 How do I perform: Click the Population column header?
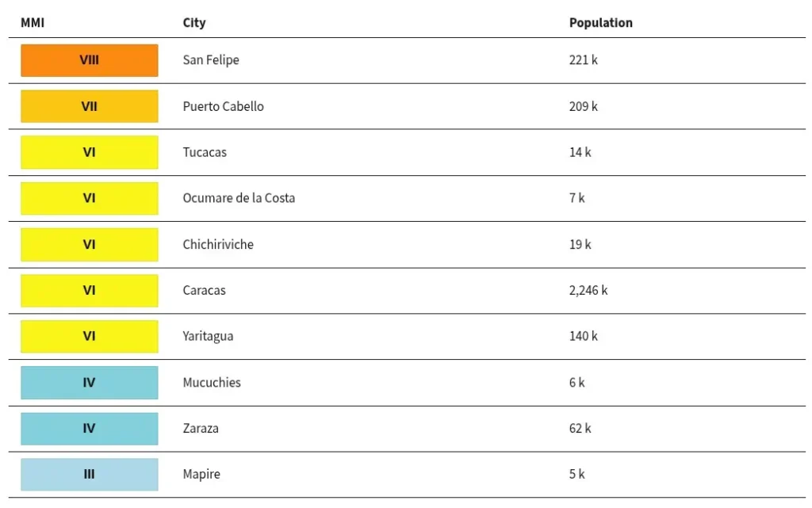click(601, 23)
